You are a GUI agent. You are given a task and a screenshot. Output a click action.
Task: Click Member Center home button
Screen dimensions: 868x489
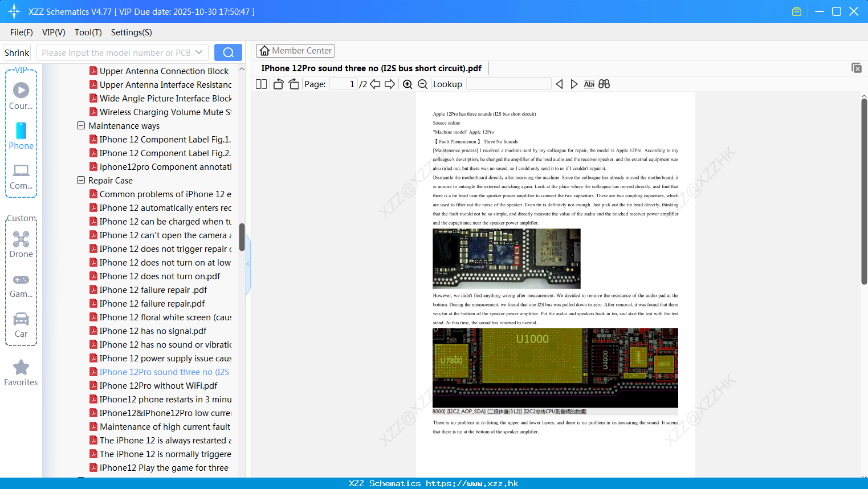pos(295,51)
